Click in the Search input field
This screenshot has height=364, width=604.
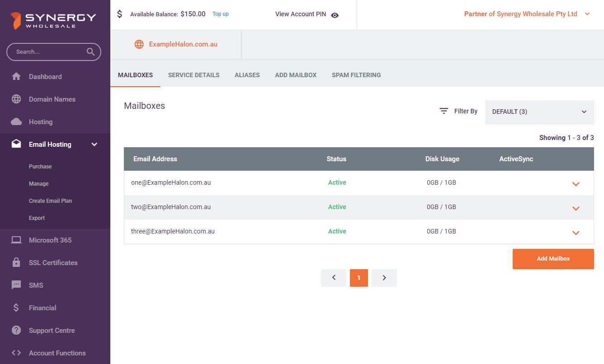(x=47, y=52)
